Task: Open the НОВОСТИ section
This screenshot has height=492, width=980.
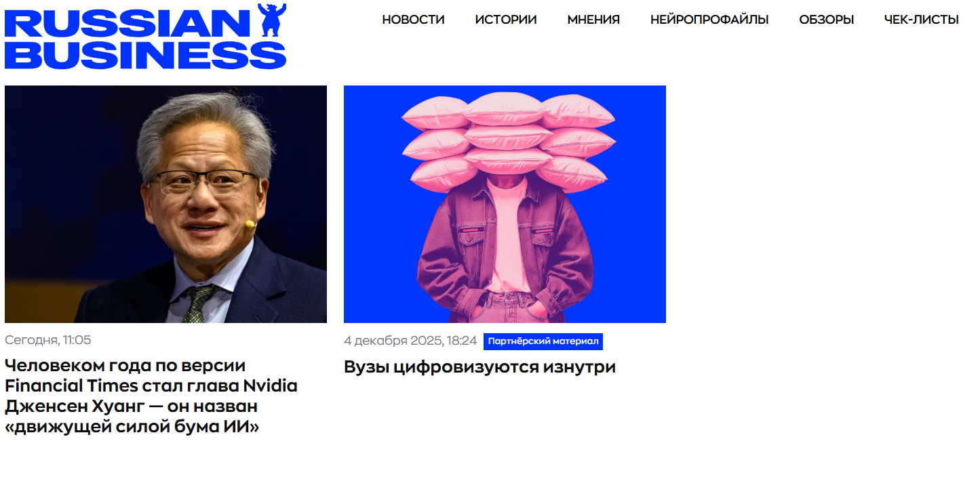Action: click(413, 20)
